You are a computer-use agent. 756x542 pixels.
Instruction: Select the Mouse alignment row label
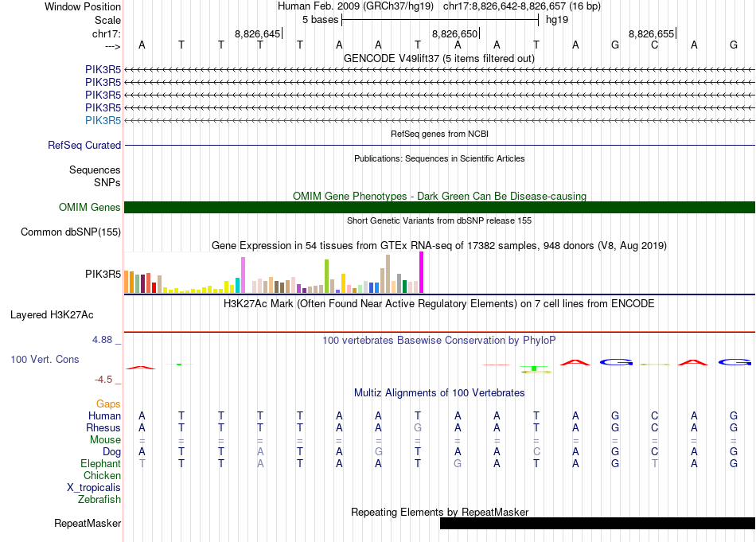click(x=105, y=440)
